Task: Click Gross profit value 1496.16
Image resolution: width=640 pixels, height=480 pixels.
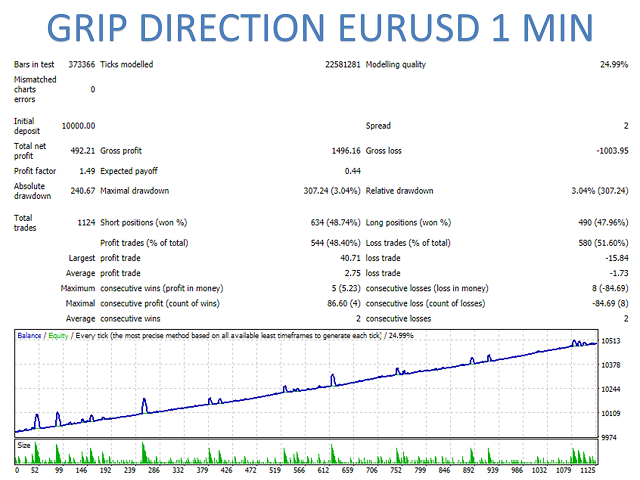Action: tap(346, 151)
